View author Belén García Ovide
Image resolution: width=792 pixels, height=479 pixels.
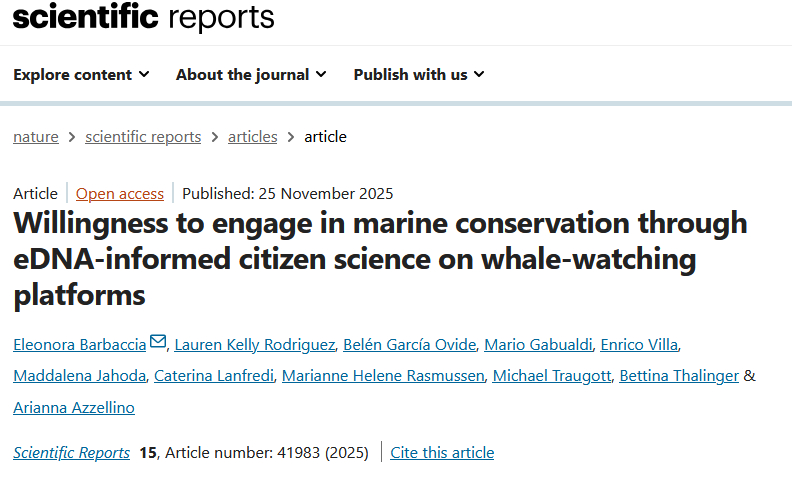[x=407, y=345]
